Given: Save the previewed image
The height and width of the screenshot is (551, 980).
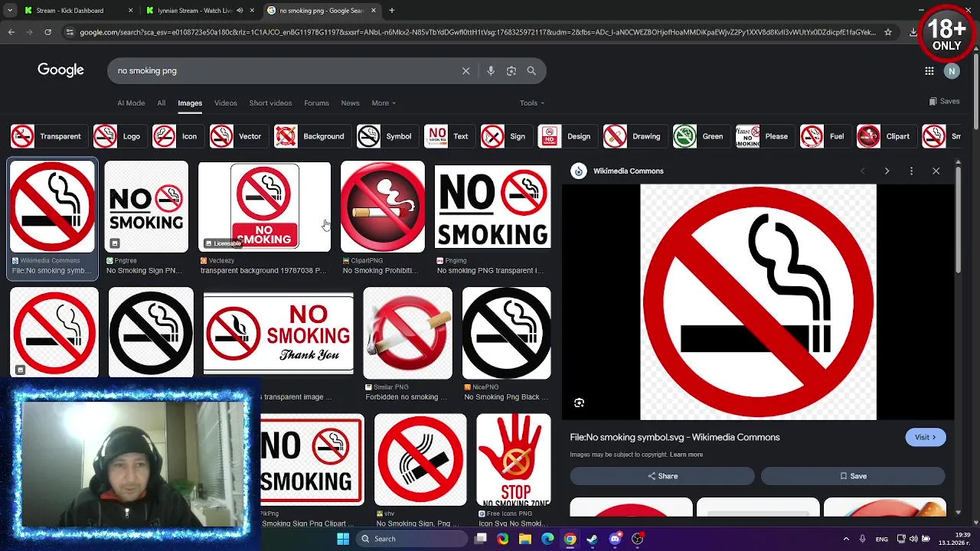Looking at the screenshot, I should (x=853, y=476).
